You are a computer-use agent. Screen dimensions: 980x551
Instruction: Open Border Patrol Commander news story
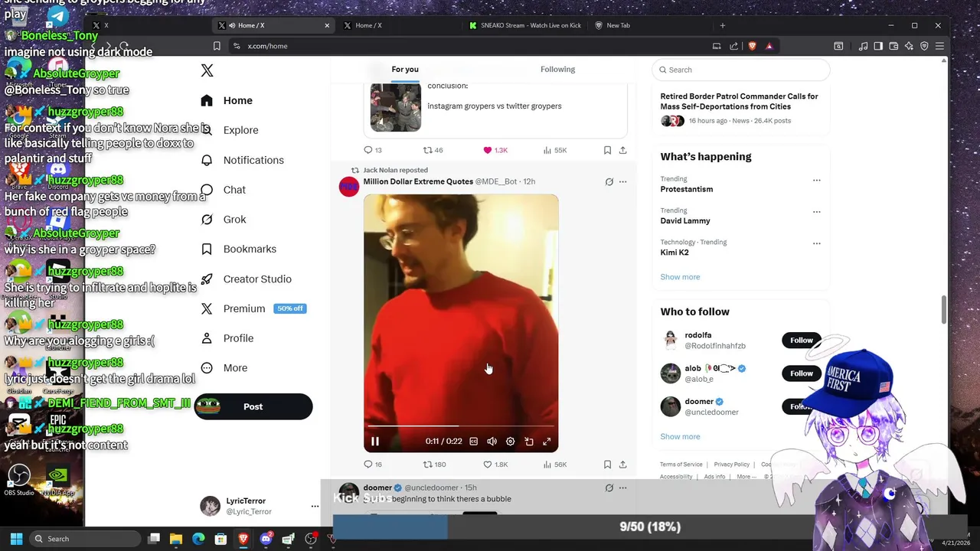[740, 108]
